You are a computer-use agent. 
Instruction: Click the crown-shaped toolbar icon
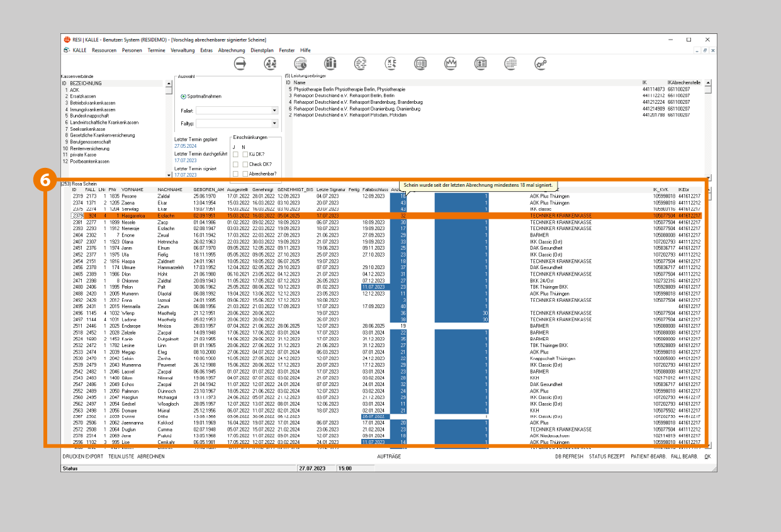(450, 63)
